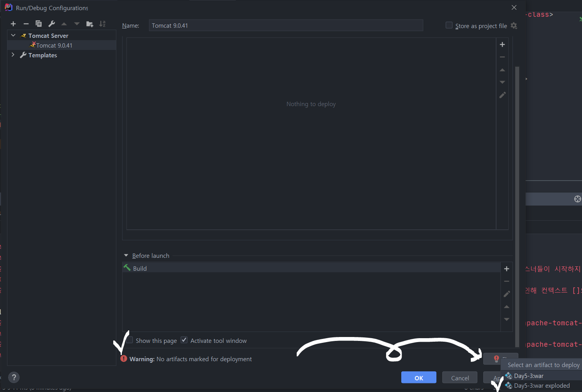
Task: Remove deployment item with minus button
Action: 502,57
